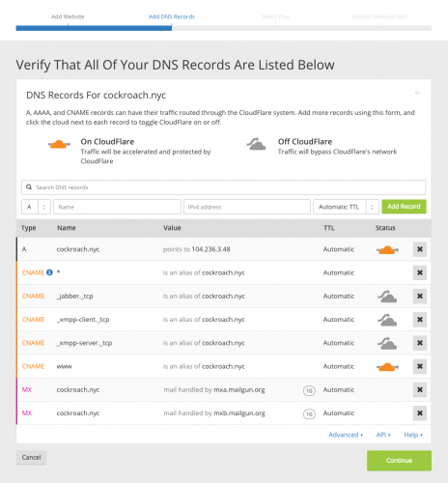
Task: Delete the _jabber._tcp CNAME record
Action: 420,296
